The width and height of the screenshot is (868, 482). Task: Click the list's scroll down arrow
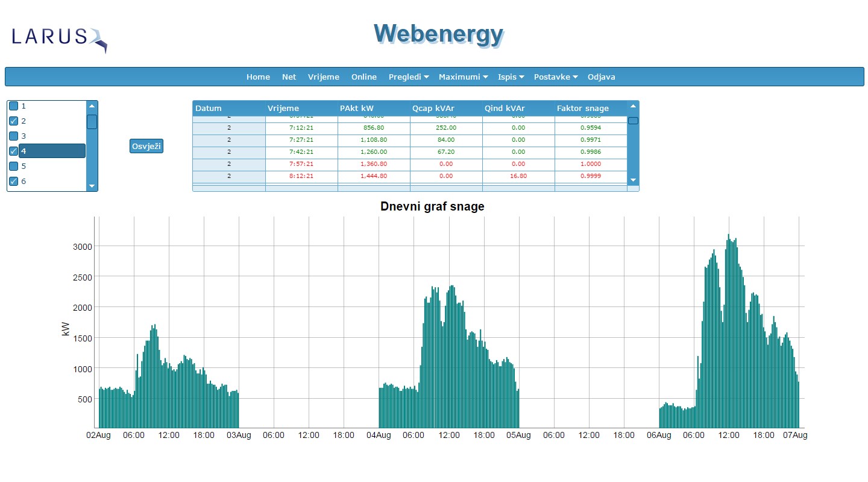click(x=92, y=186)
